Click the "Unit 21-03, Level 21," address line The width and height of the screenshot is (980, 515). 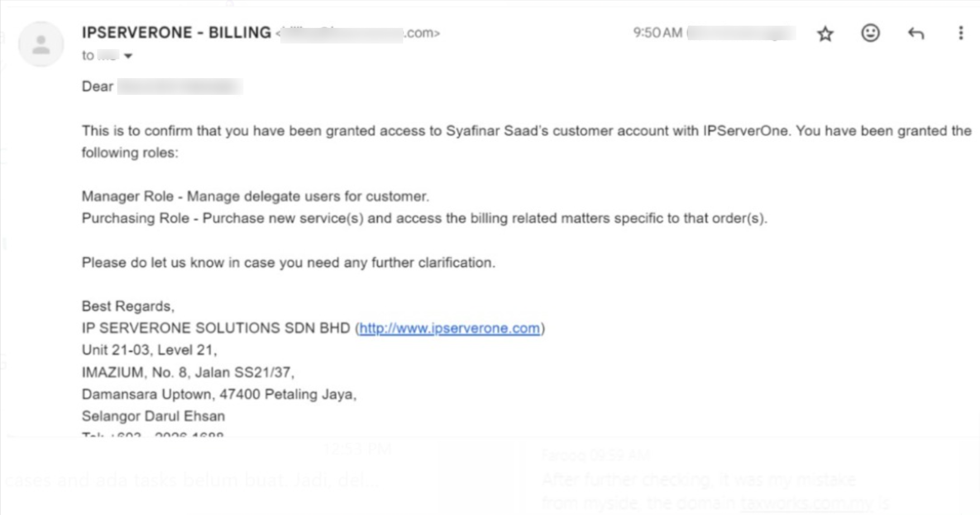(149, 350)
